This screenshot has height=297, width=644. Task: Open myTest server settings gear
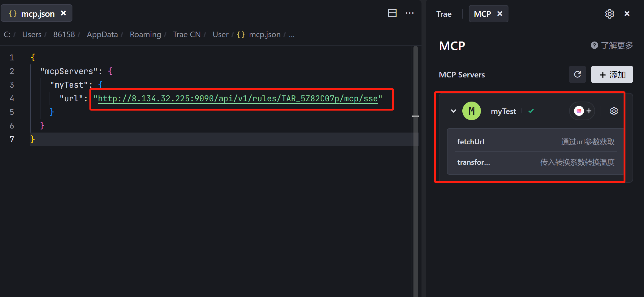(614, 111)
